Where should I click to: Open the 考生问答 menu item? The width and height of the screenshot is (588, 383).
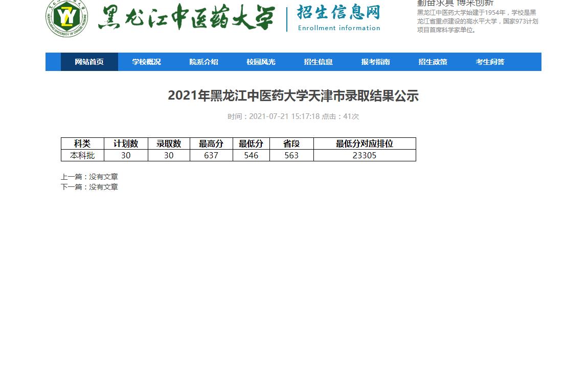click(490, 62)
